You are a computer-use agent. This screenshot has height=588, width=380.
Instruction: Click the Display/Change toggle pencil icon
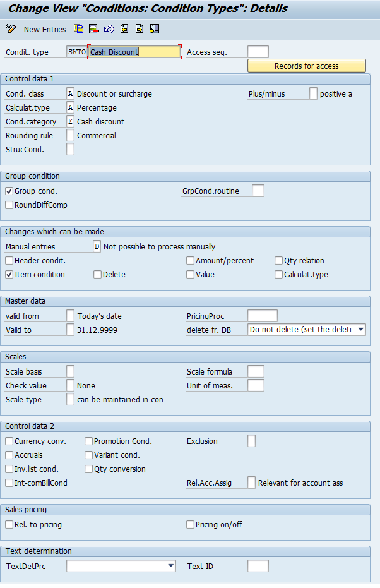pyautogui.click(x=10, y=29)
